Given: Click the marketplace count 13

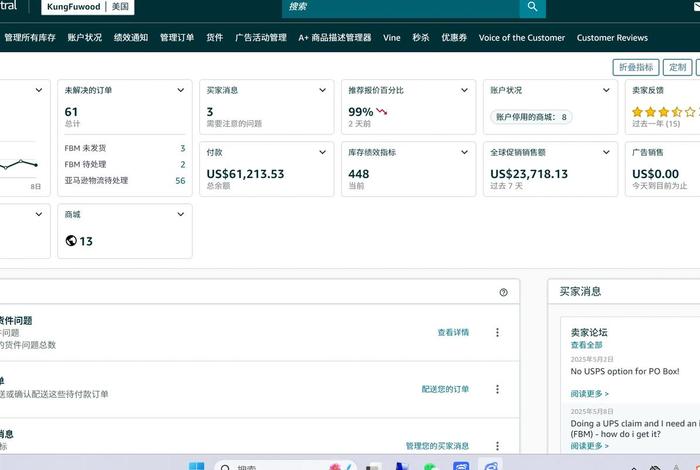Looking at the screenshot, I should (x=86, y=241).
